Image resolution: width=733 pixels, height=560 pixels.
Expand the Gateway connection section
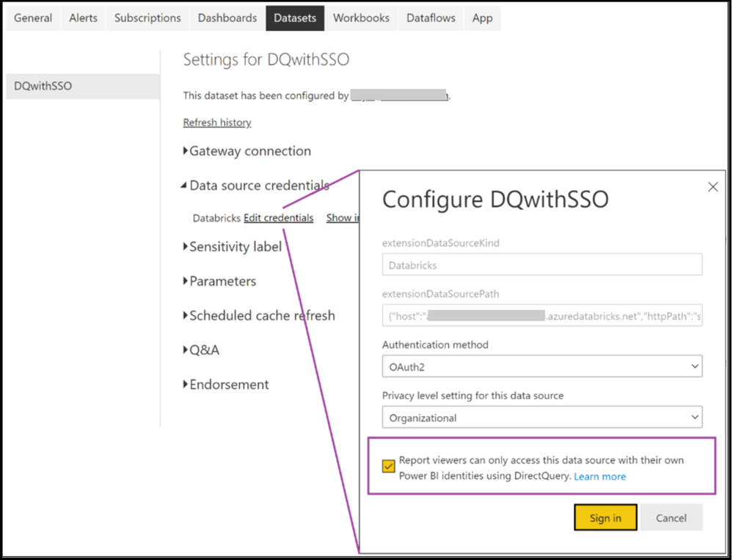pos(247,151)
